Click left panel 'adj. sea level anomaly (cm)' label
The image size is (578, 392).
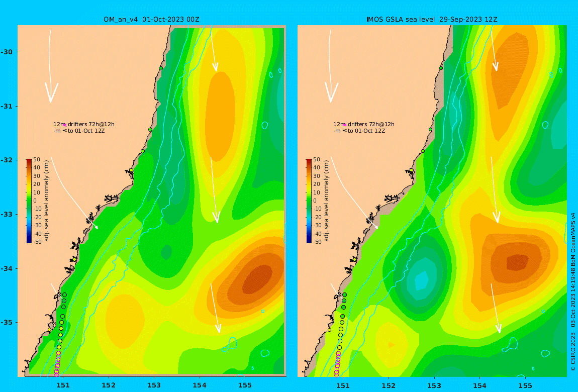(46, 201)
